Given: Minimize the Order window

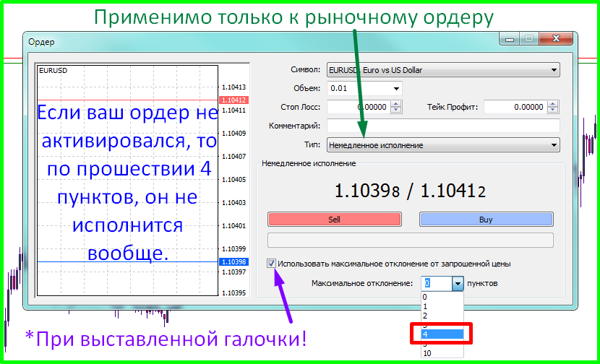Looking at the screenshot, I should tap(510, 38).
